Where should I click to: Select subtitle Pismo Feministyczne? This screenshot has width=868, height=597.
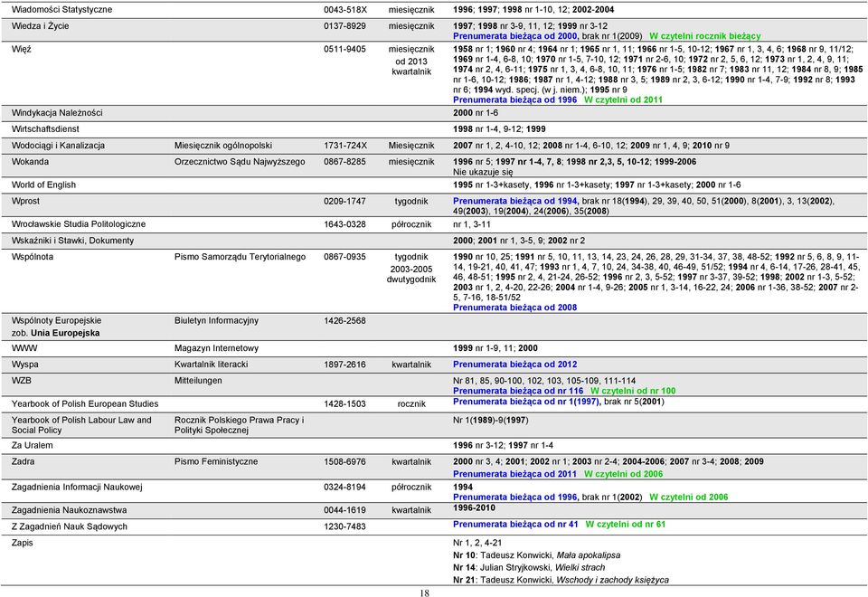pos(216,461)
